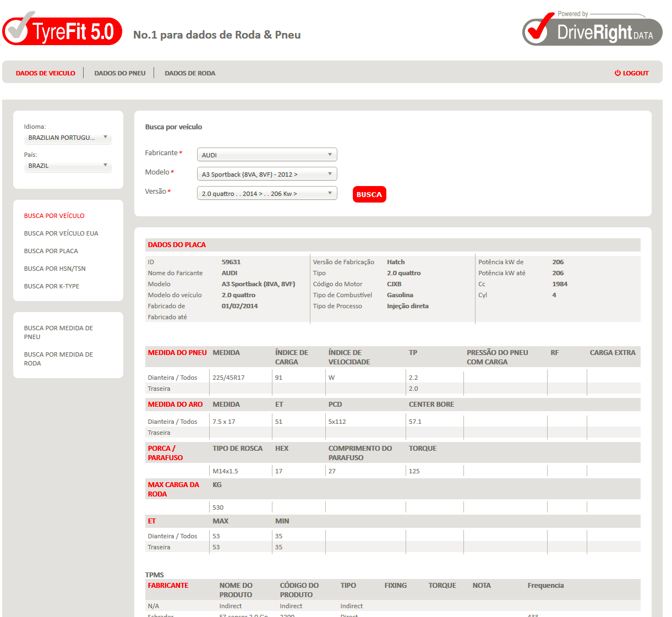
Task: Switch to Dados do Pneu tab
Action: click(119, 73)
